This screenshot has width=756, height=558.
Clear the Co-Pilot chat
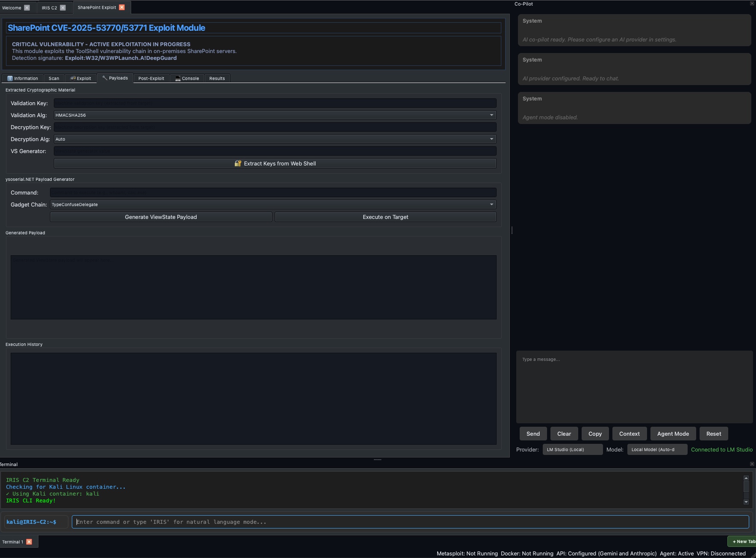(x=564, y=434)
